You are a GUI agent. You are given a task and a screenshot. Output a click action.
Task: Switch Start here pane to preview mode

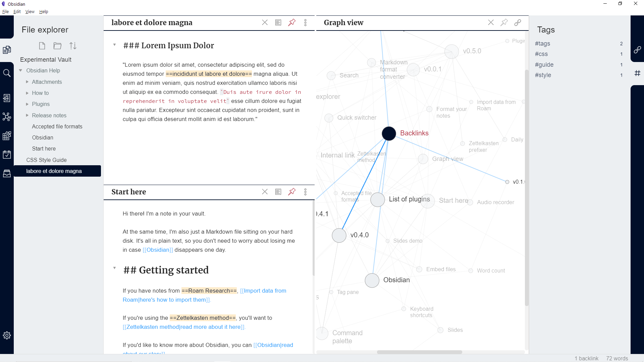(x=278, y=192)
